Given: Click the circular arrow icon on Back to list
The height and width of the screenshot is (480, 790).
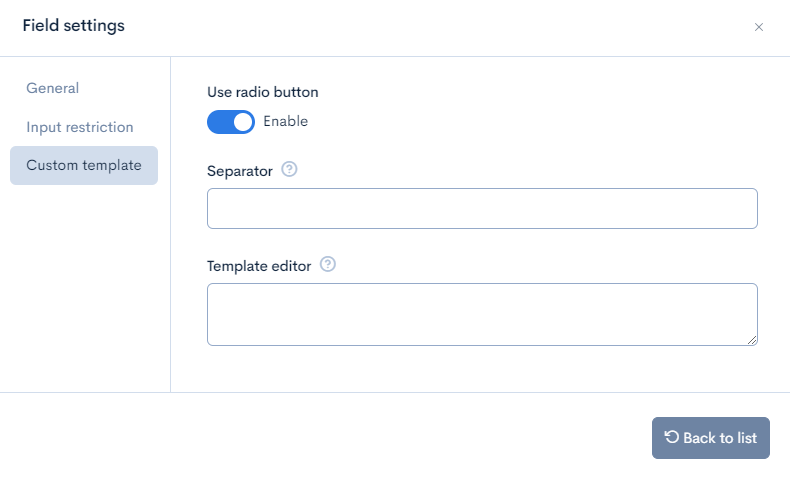Looking at the screenshot, I should 672,437.
